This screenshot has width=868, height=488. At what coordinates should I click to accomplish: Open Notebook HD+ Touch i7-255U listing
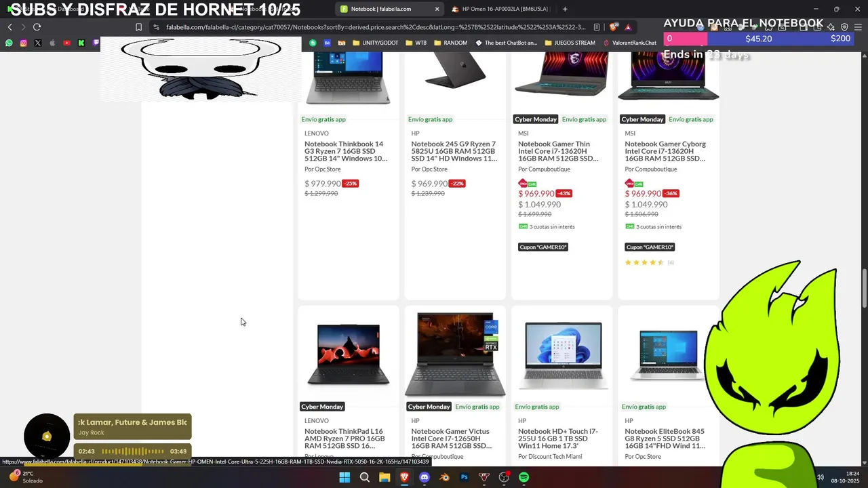[x=558, y=439]
